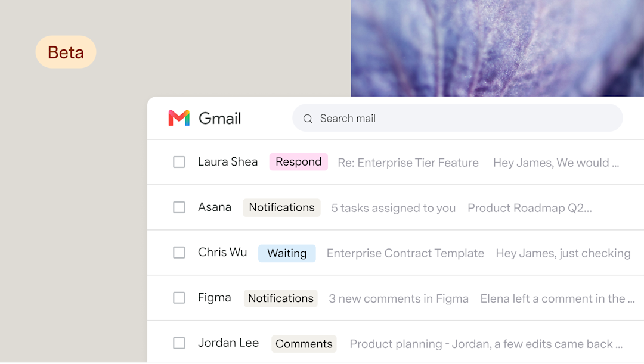The image size is (644, 364).
Task: Open the Re: Enterprise Tier Feature email
Action: 408,163
